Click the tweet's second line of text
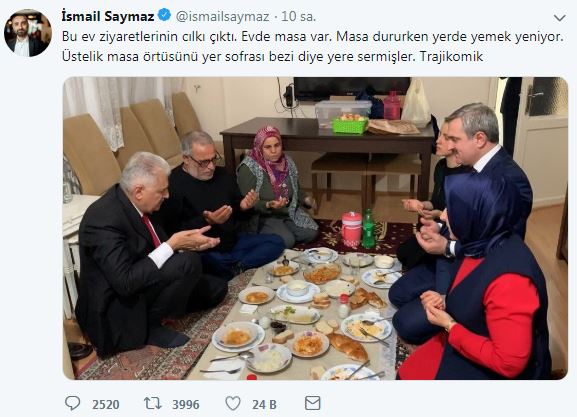This screenshot has height=417, width=577. (272, 57)
